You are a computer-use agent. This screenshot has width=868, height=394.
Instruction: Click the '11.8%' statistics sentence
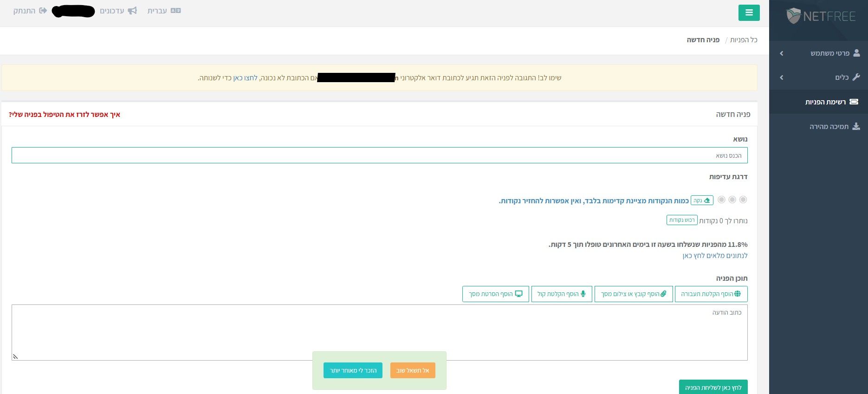point(648,245)
